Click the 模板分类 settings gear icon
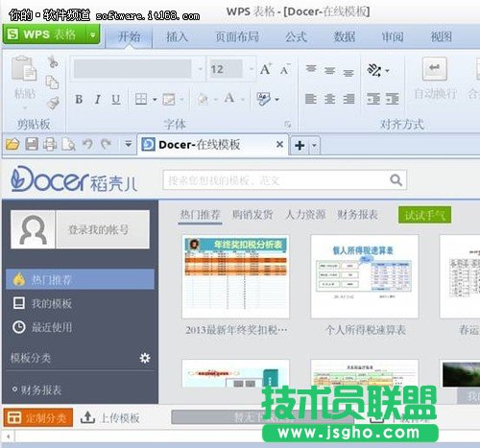Viewport: 480px width, 448px height. coord(145,358)
